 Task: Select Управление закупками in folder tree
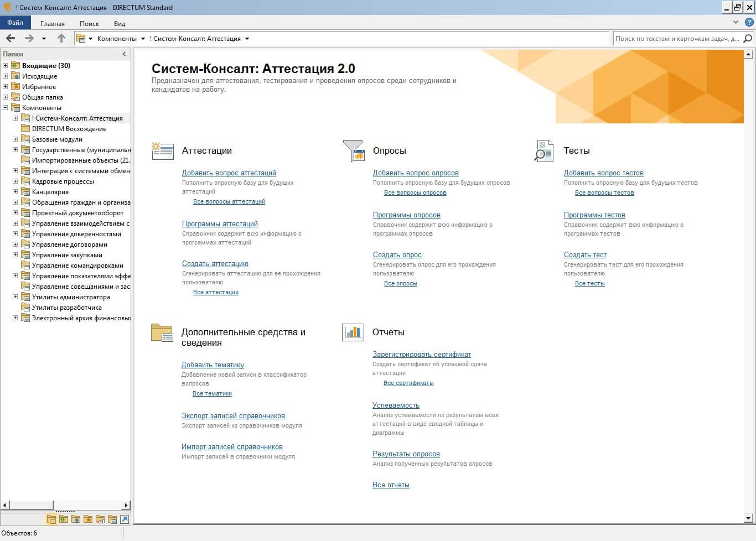pos(67,254)
